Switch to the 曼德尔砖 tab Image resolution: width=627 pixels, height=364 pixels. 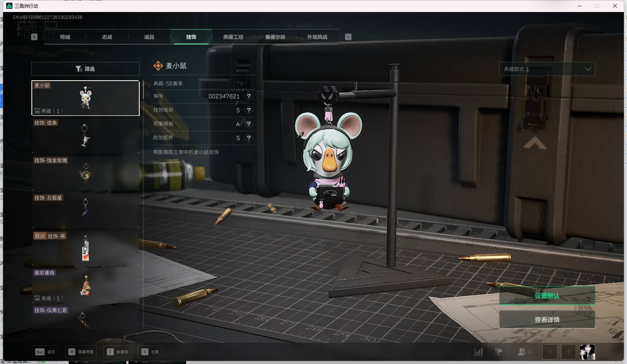275,37
